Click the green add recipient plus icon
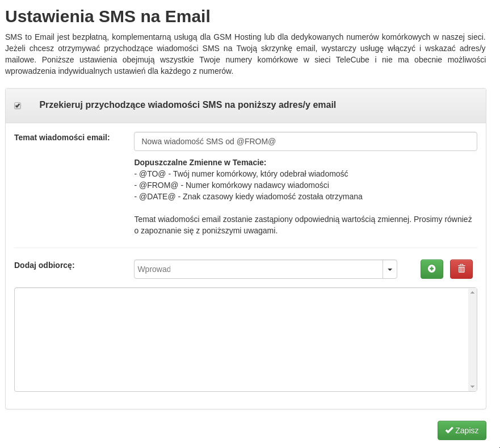 click(431, 269)
